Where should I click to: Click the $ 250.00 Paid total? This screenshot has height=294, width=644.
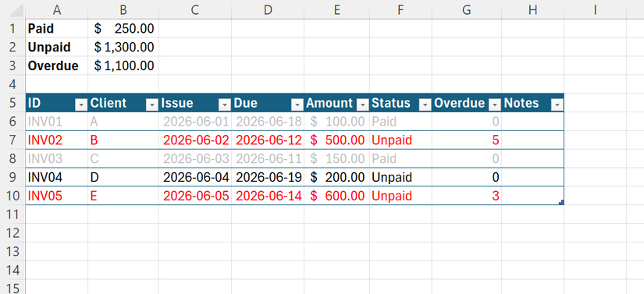click(x=123, y=29)
